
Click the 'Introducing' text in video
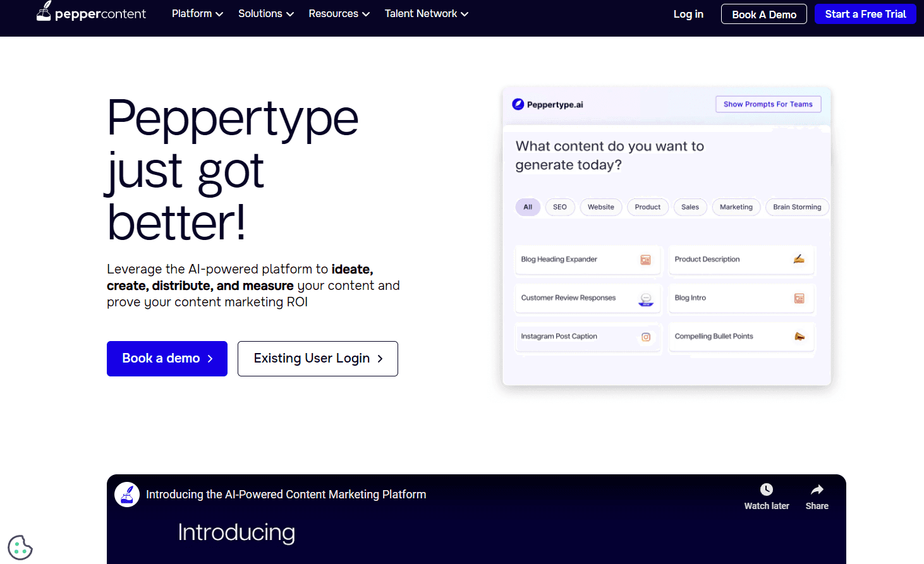tap(236, 532)
